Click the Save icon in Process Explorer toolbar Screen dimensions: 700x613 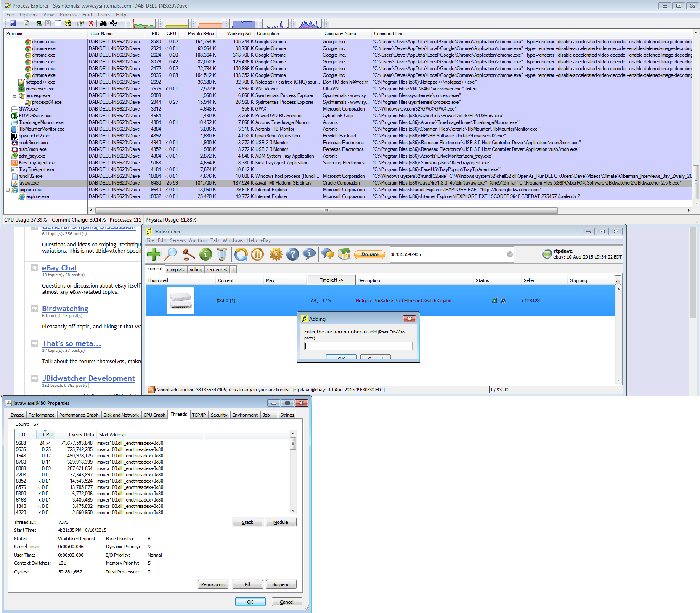point(13,24)
